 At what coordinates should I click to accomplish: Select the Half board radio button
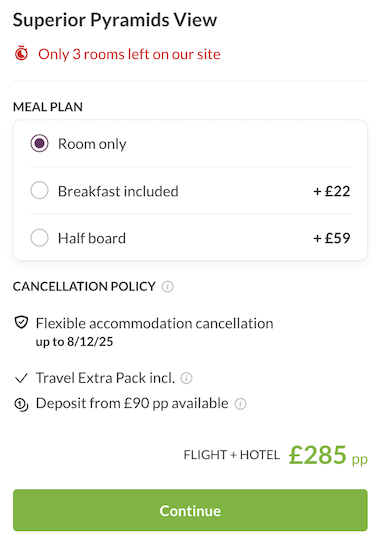click(39, 238)
